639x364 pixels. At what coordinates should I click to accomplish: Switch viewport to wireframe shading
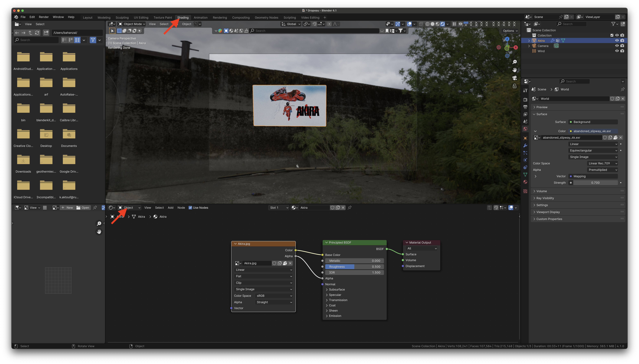click(x=427, y=24)
